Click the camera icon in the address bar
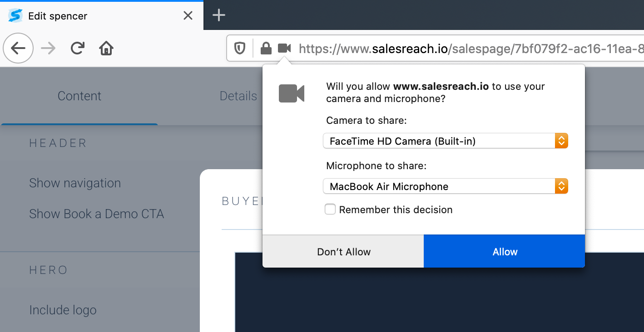 [284, 49]
